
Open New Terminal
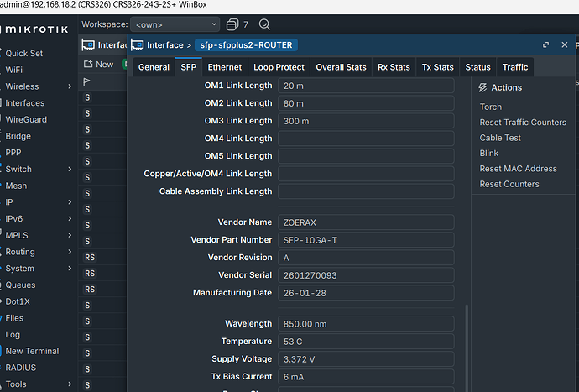coord(32,352)
